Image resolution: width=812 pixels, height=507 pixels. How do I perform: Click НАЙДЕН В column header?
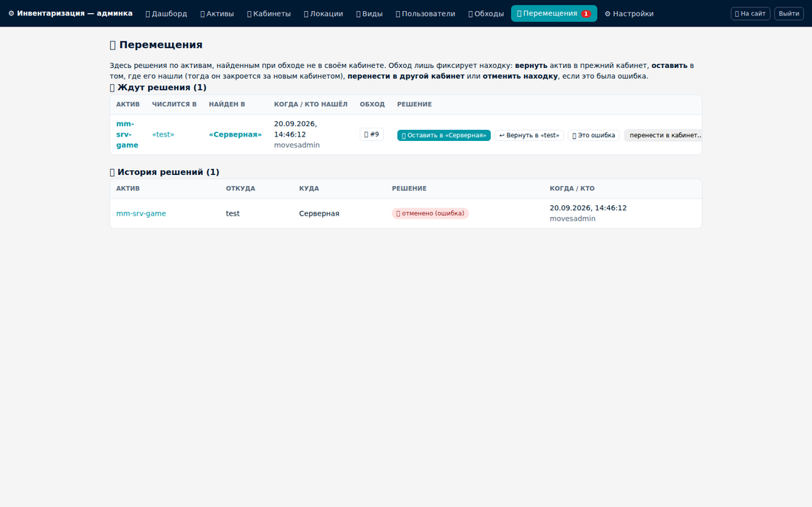227,104
